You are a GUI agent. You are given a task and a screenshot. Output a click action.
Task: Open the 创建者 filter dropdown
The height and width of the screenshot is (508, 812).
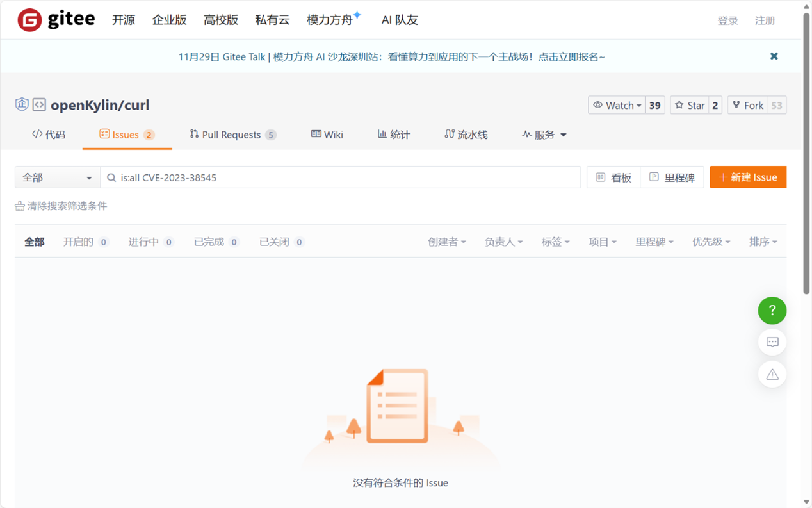pyautogui.click(x=446, y=242)
